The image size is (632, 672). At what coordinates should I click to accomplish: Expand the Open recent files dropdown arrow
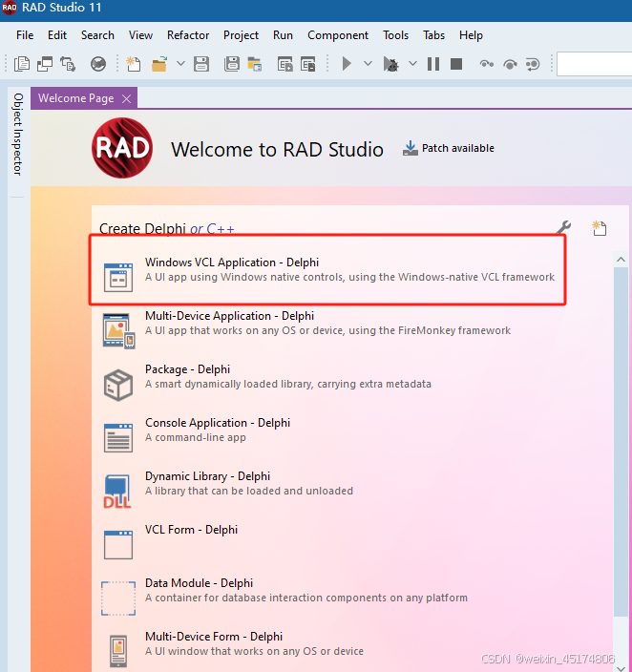pyautogui.click(x=180, y=64)
